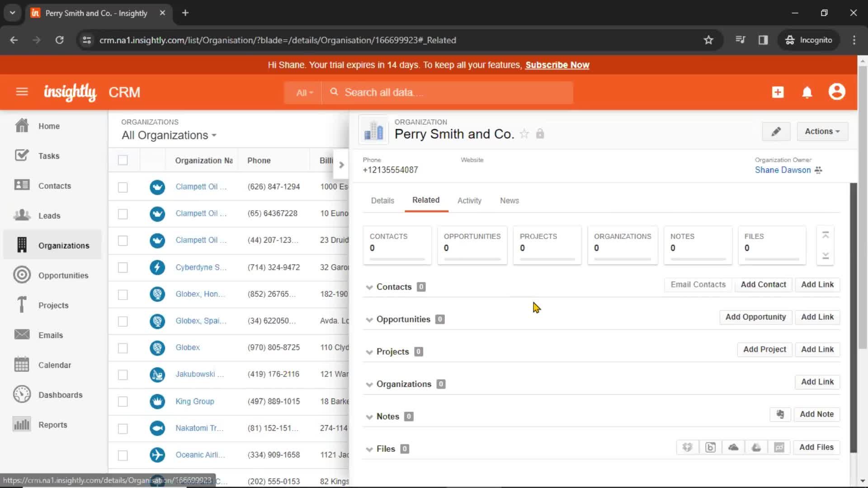Check the King Group row checkbox
Screen dimensions: 868x488
[123, 402]
